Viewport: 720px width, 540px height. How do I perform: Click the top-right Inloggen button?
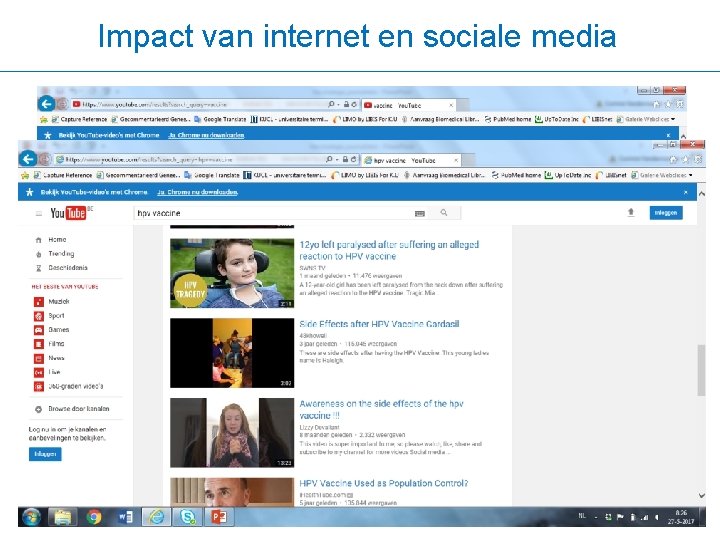click(666, 213)
